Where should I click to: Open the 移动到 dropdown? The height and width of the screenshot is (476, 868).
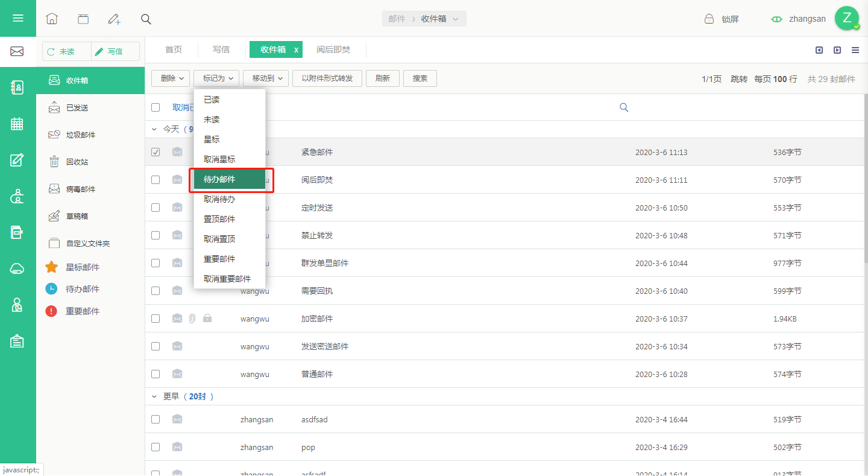[x=266, y=78]
